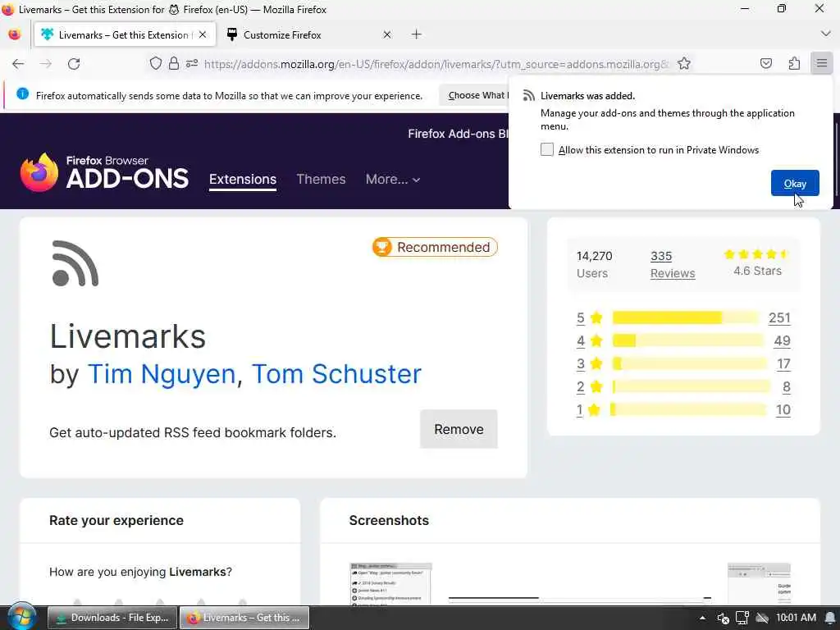Expand the More... dropdown menu
840x630 pixels.
[393, 180]
